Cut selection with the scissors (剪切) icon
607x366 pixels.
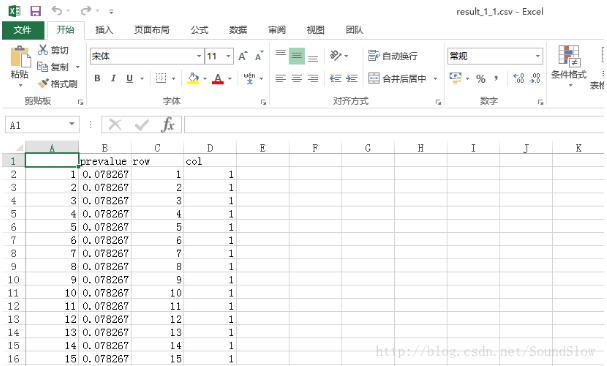pyautogui.click(x=43, y=50)
